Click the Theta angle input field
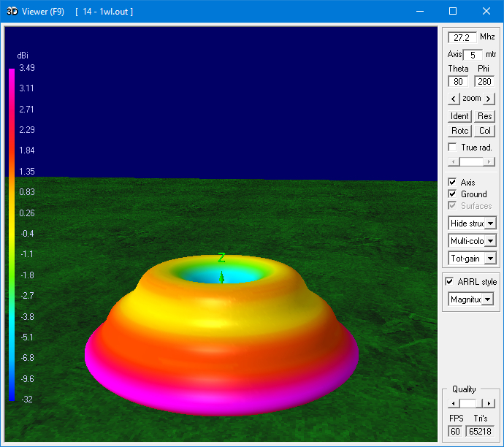 [x=459, y=82]
